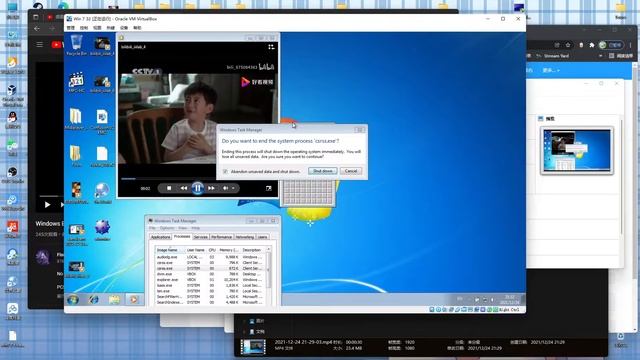Select the explorer.exe process row
The image size is (640, 360).
(210, 280)
